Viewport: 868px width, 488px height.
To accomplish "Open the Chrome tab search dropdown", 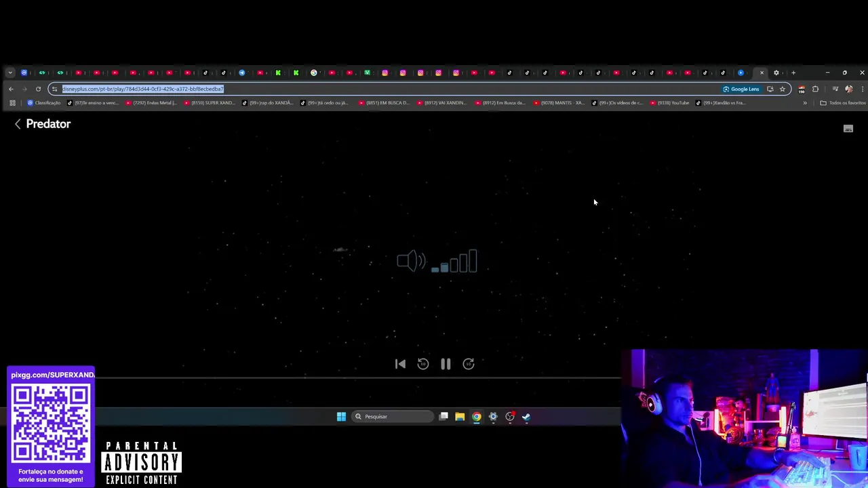I will click(x=10, y=73).
